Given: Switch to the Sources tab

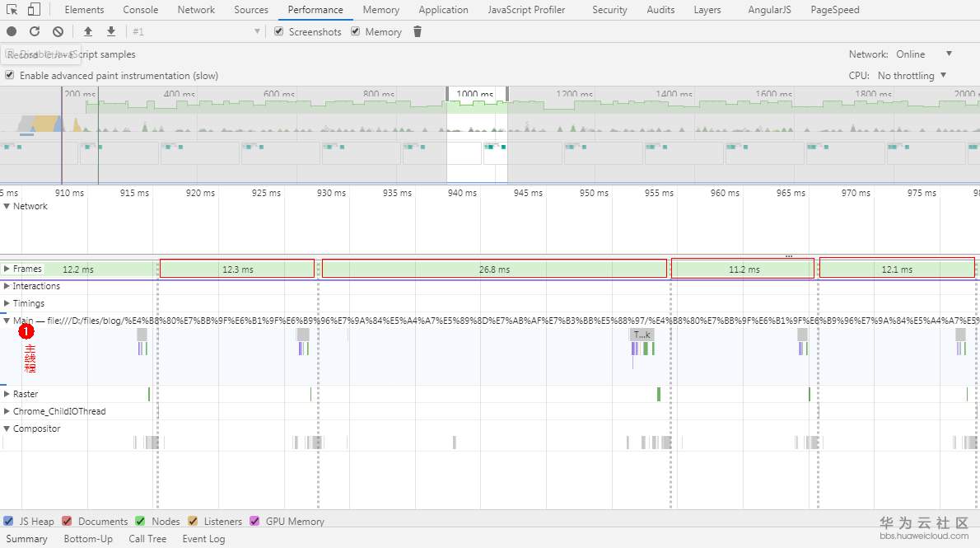Looking at the screenshot, I should 251,9.
